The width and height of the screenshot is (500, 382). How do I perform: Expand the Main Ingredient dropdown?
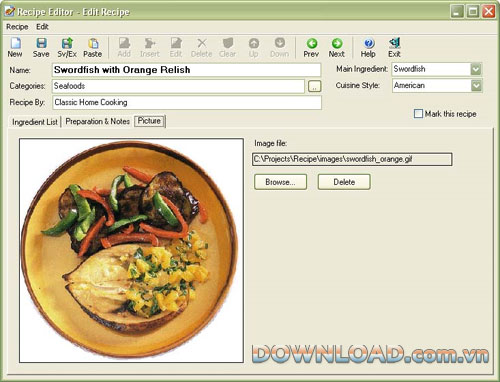tap(476, 69)
